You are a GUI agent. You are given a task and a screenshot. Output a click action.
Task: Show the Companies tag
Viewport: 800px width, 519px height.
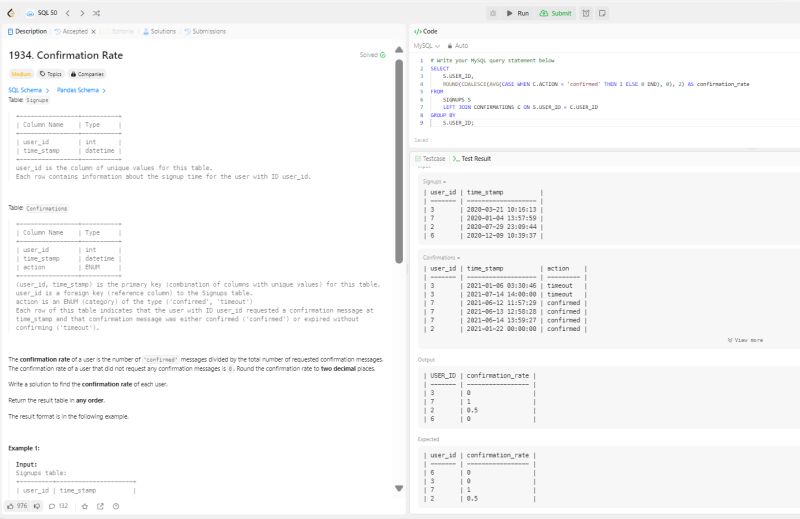click(x=87, y=74)
